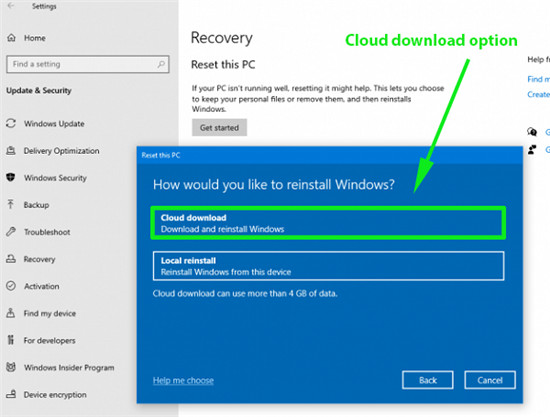Open Windows Update sync icon
The height and width of the screenshot is (417, 550).
pyautogui.click(x=11, y=123)
